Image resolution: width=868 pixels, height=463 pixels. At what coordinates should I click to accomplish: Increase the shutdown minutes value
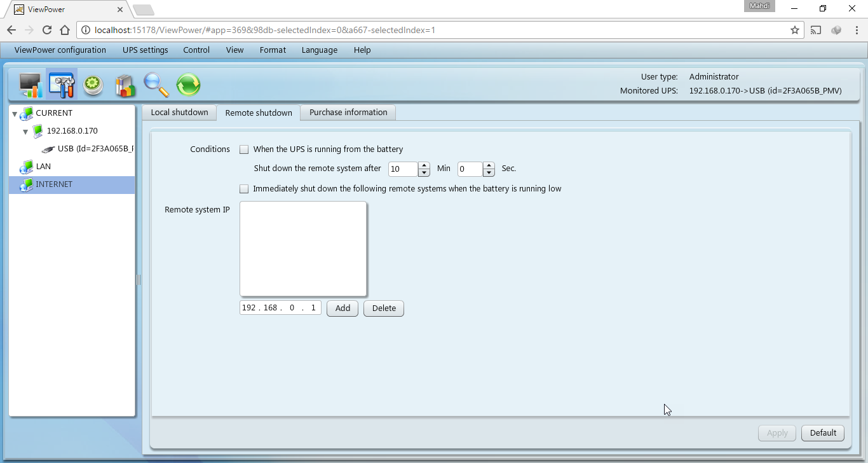pyautogui.click(x=424, y=165)
